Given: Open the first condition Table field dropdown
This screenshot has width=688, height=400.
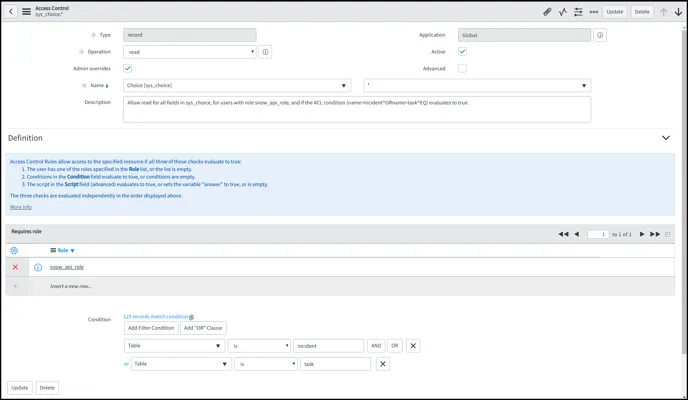Looking at the screenshot, I should [x=175, y=346].
